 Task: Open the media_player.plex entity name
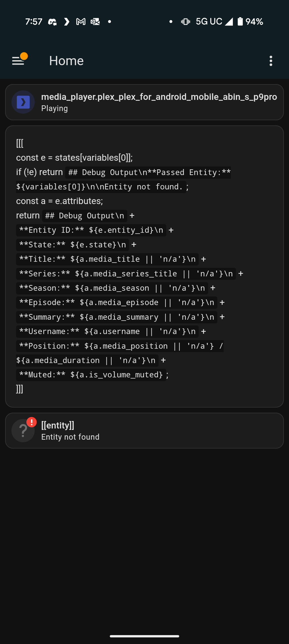click(x=159, y=97)
